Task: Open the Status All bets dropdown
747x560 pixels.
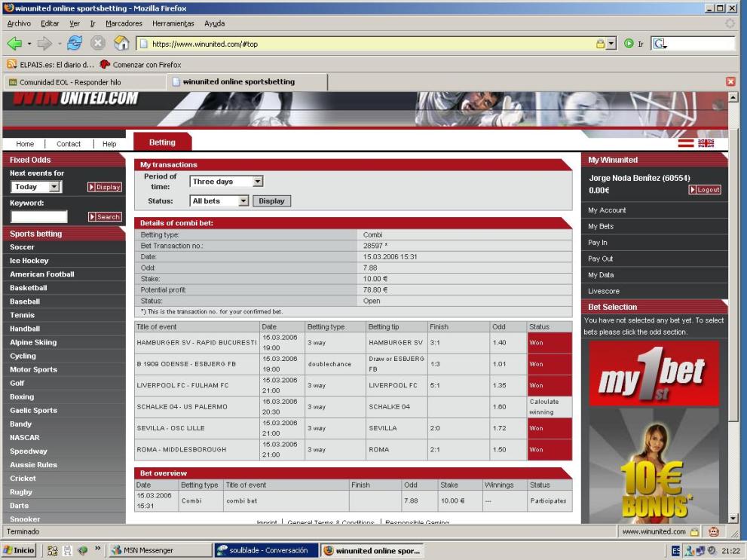Action: [x=219, y=201]
